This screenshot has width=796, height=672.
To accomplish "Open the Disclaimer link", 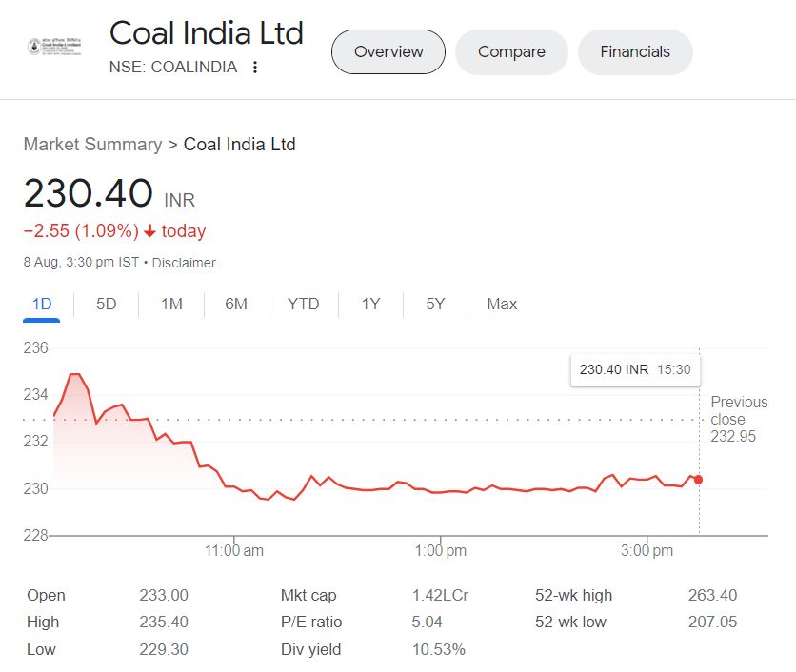I will click(x=184, y=263).
